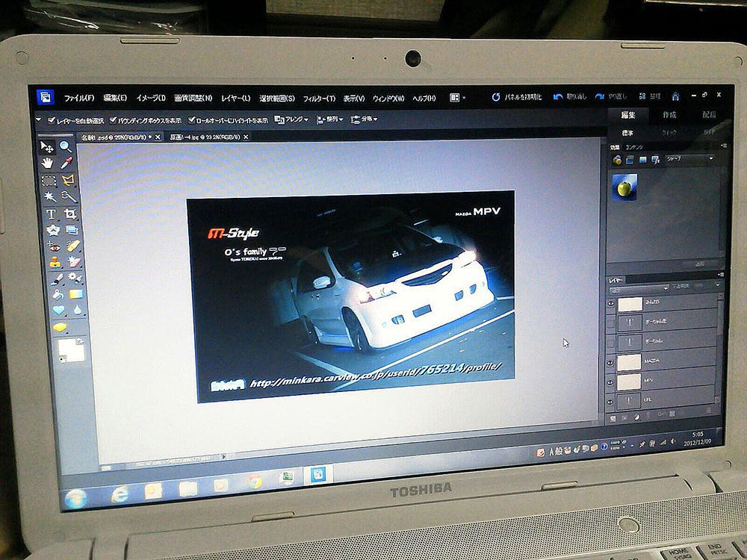Show the second hidden text layer
Image resolution: width=747 pixels, height=560 pixels.
click(611, 323)
